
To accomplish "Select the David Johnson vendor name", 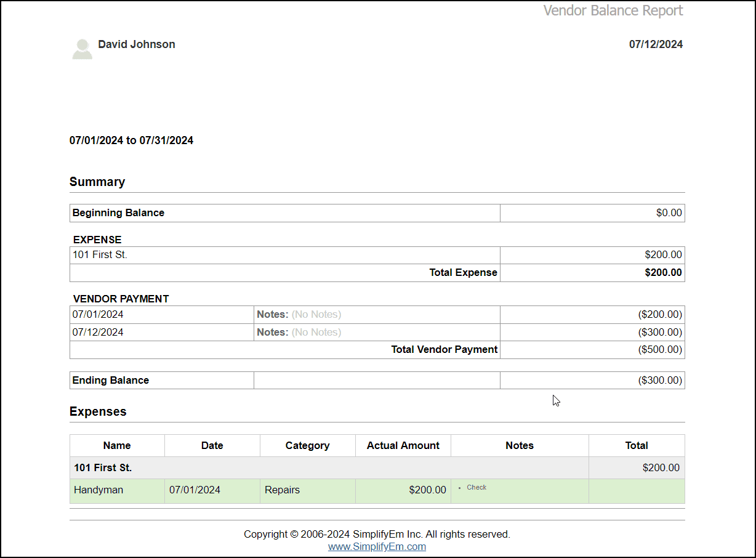I will [137, 44].
